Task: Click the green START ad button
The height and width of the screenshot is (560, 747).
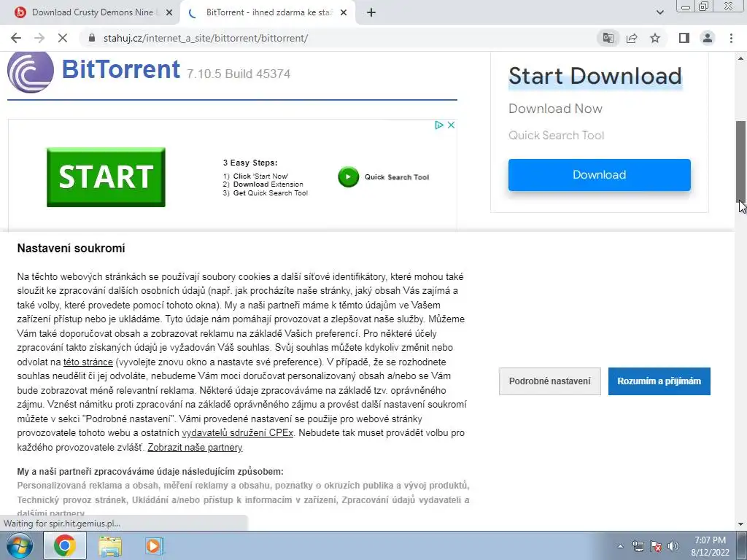Action: click(x=106, y=177)
